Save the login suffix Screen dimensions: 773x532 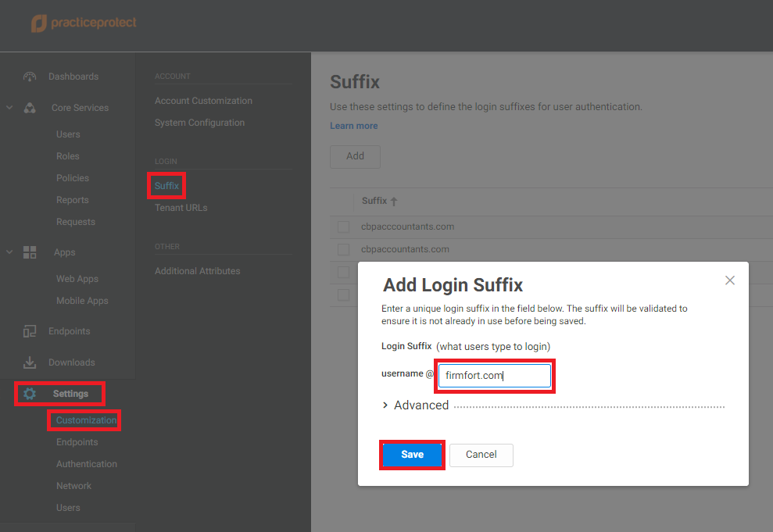tap(412, 455)
